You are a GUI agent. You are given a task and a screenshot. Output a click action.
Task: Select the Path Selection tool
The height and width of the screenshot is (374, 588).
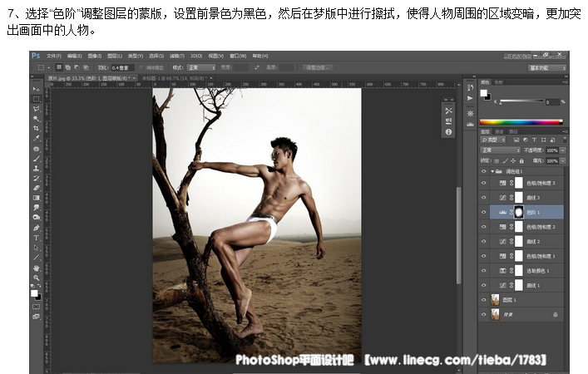pos(36,248)
